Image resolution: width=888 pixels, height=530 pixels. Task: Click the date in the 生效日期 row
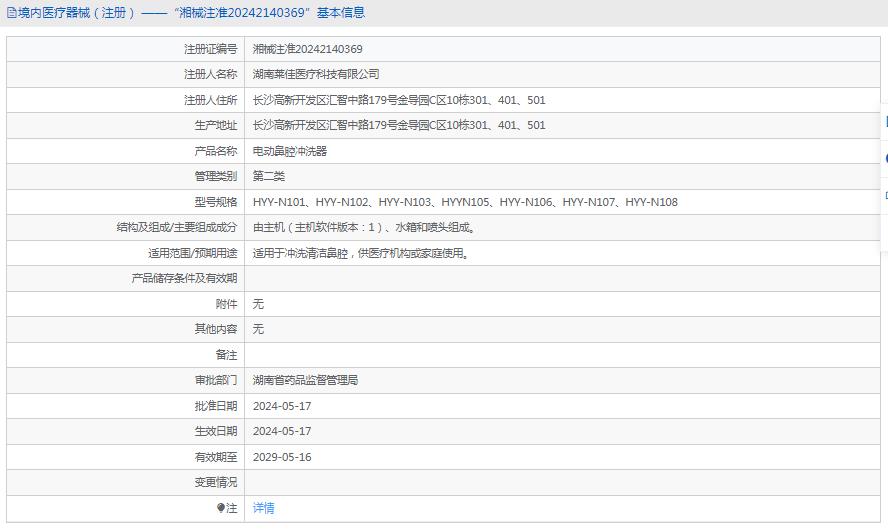(x=282, y=431)
